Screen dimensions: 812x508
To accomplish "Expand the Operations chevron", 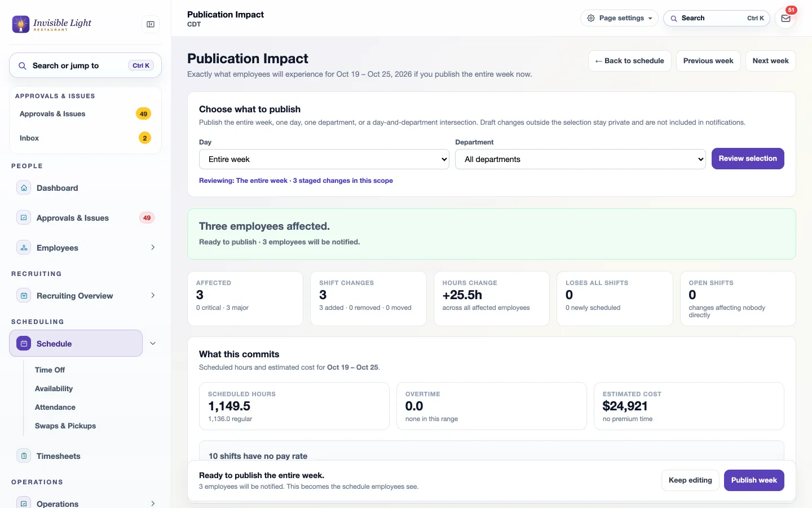I will click(153, 503).
